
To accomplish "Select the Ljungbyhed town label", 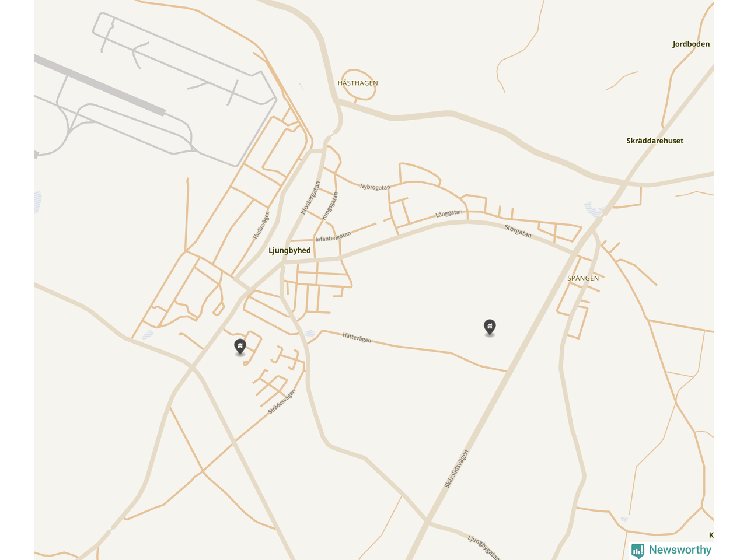I will [289, 250].
